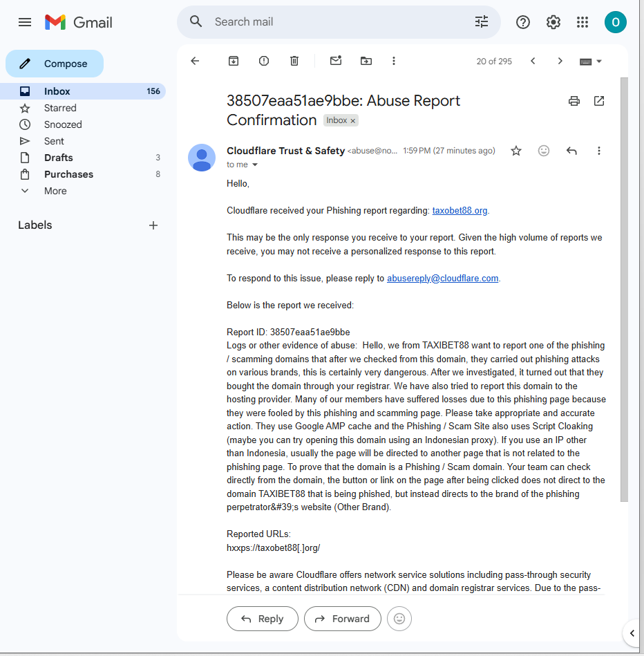Screen dimensions: 644x656
Task: Open search options filter icon
Action: click(482, 21)
